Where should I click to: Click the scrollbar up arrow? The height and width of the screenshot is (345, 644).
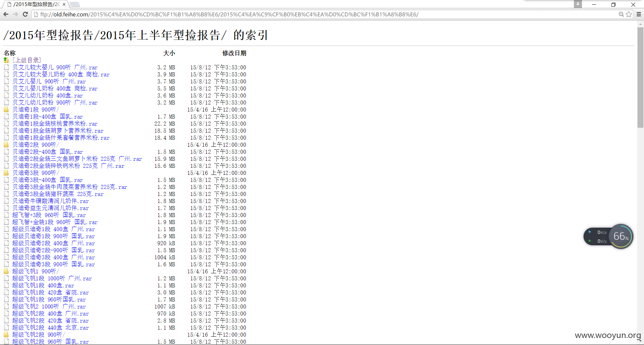640,24
